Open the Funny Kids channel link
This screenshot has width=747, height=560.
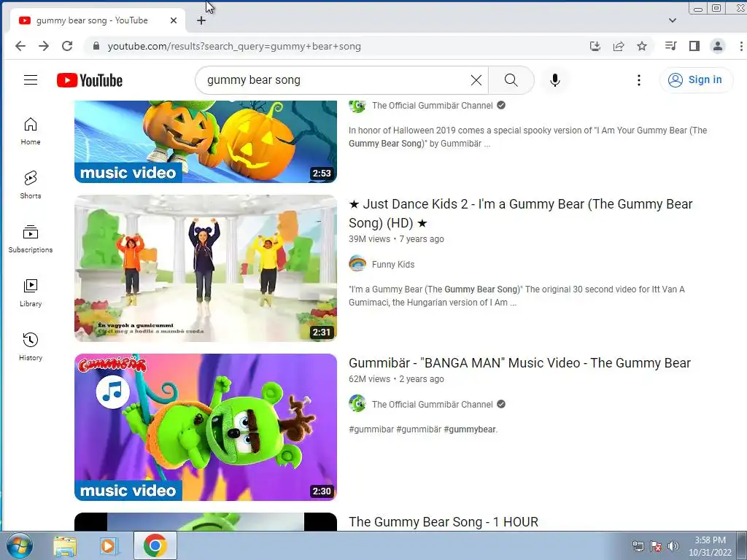pos(393,264)
